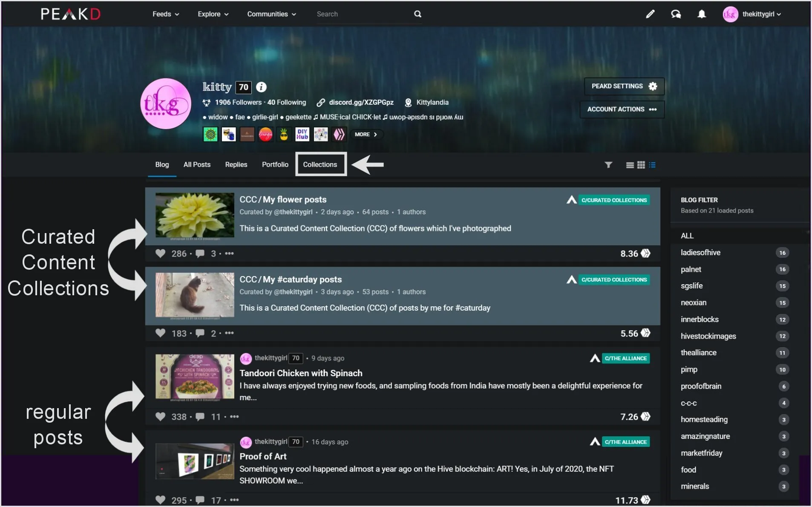This screenshot has height=507, width=812.
Task: Switch to the Collections tab
Action: click(x=320, y=164)
